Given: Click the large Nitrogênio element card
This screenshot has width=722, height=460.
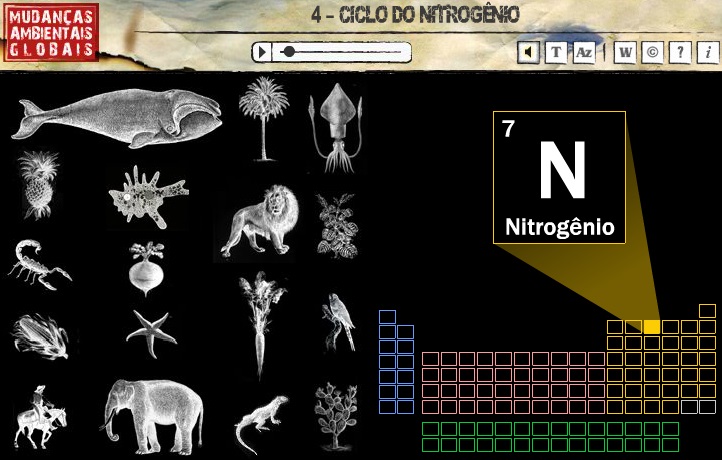Looking at the screenshot, I should click(559, 177).
